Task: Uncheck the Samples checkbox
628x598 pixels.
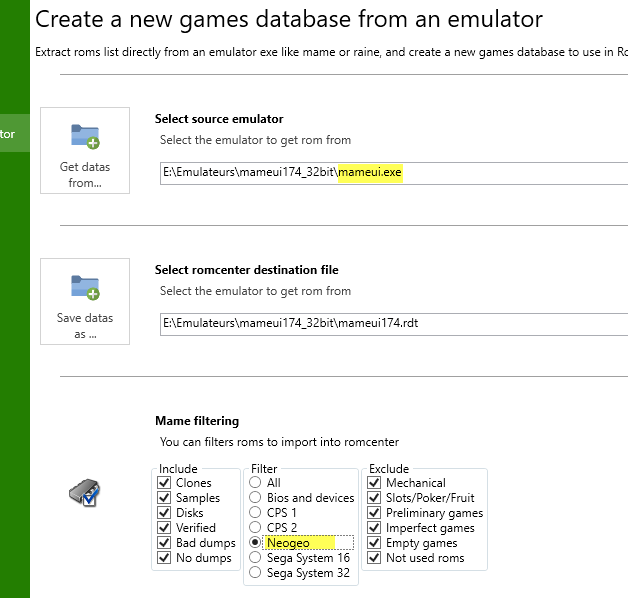Action: coord(164,497)
